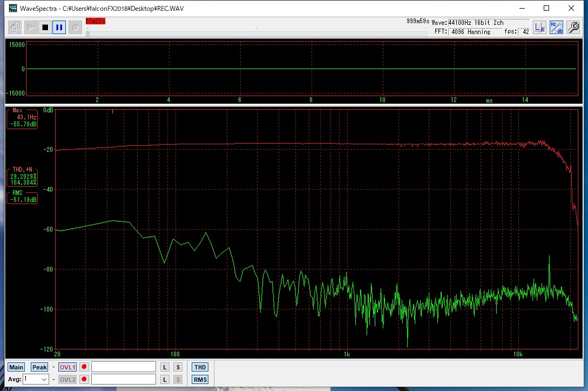Screen dimensions: 588x391
Task: Click the open file icon in toolbar
Action: pyautogui.click(x=15, y=27)
